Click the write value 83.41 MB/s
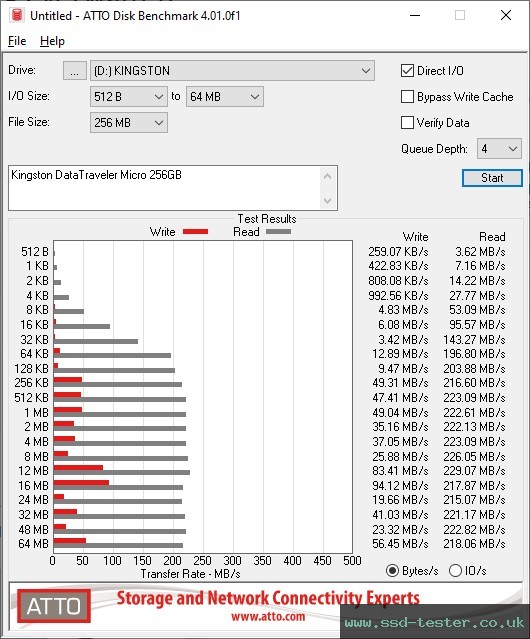This screenshot has height=639, width=530. 400,471
